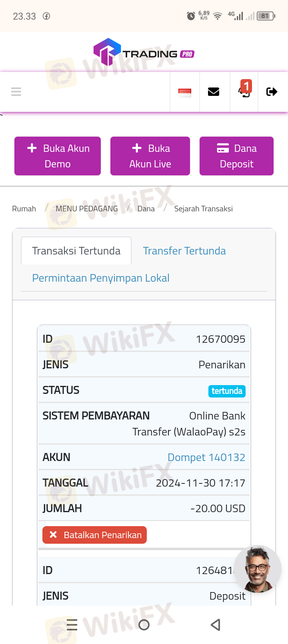
Task: Open MENU PEDAGANG breadcrumb
Action: 87,209
